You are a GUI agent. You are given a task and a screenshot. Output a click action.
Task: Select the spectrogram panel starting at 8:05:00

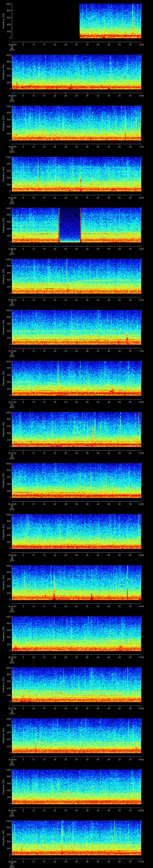(76, 72)
